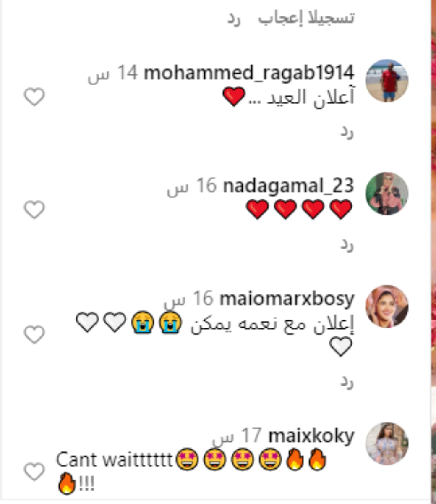Reply to mohammed_ragab1914's comment
The width and height of the screenshot is (436, 504).
pos(347,132)
